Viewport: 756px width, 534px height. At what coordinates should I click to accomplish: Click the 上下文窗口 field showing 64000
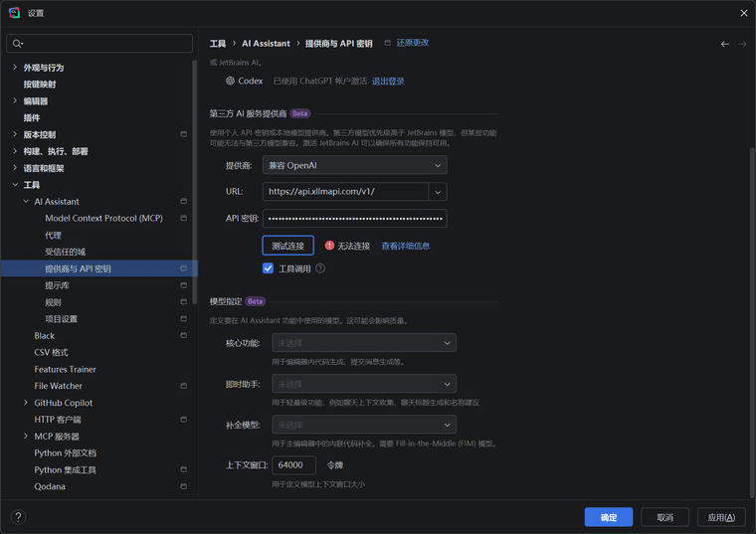tap(293, 465)
